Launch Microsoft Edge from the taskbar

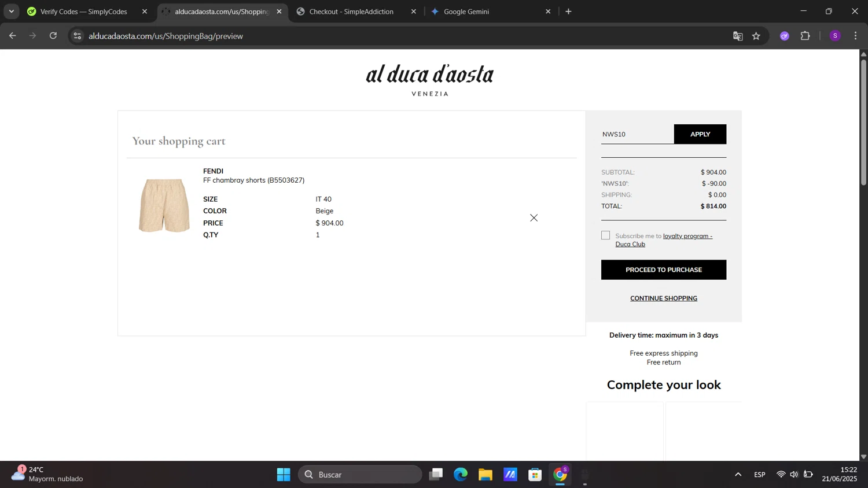click(461, 475)
